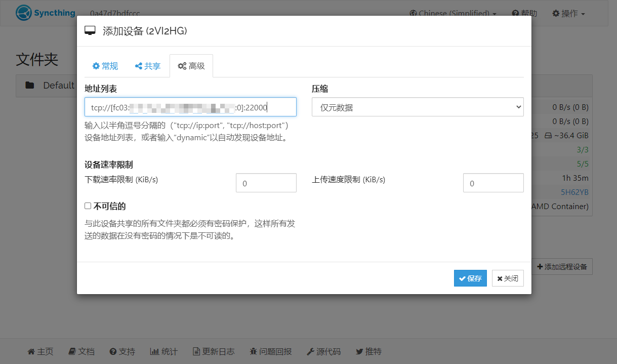Click the 关闭 button
This screenshot has height=364, width=617.
click(508, 278)
